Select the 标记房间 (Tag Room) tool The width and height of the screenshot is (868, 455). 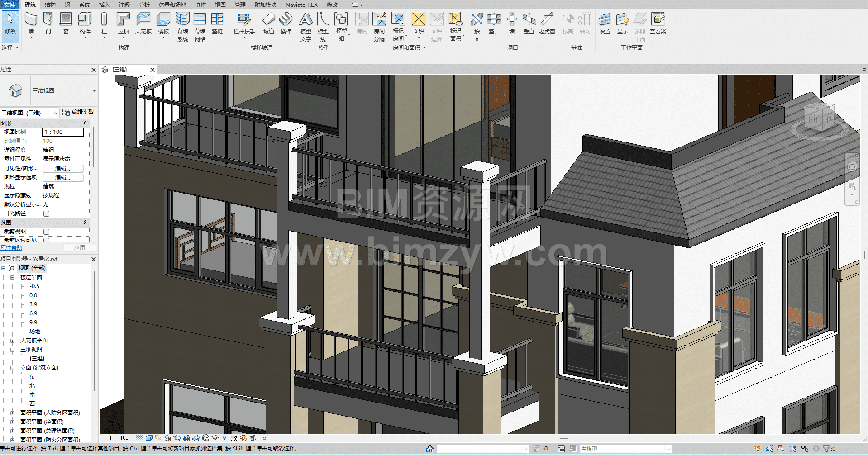pyautogui.click(x=398, y=27)
